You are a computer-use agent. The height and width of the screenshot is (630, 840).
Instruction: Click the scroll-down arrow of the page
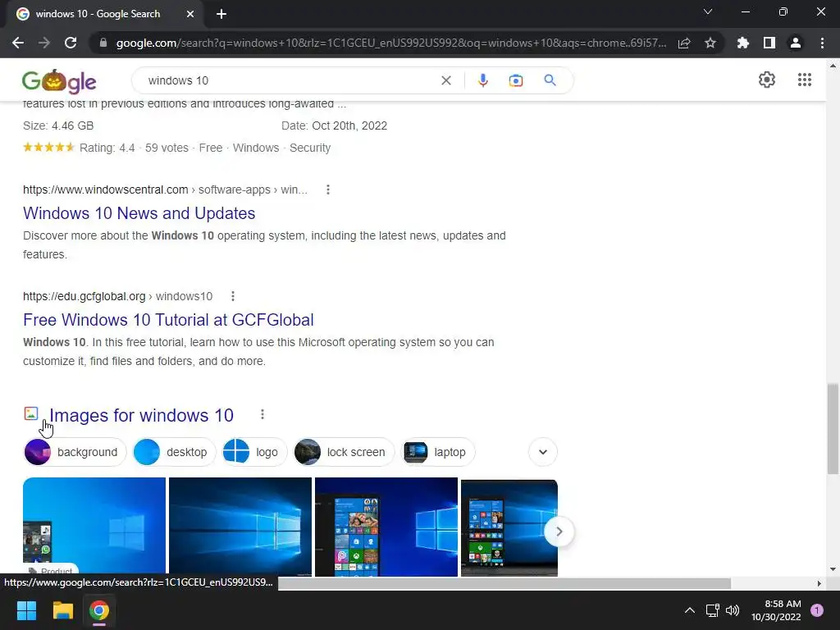(833, 569)
